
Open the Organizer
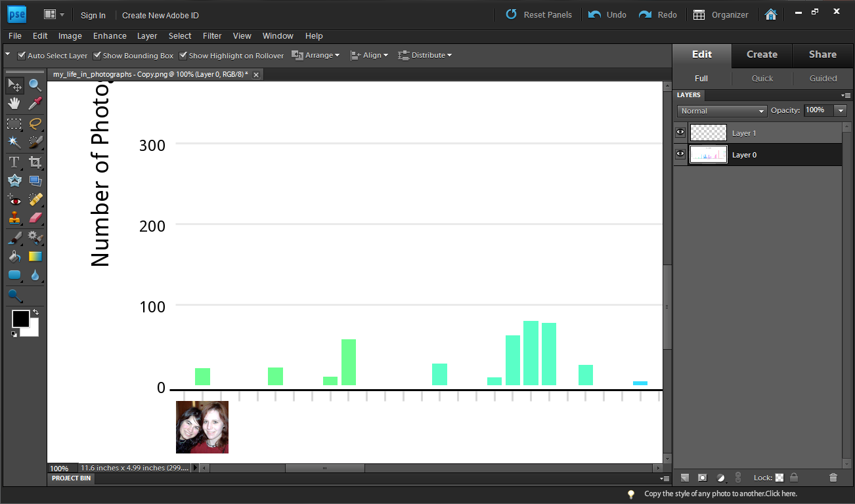tap(720, 14)
